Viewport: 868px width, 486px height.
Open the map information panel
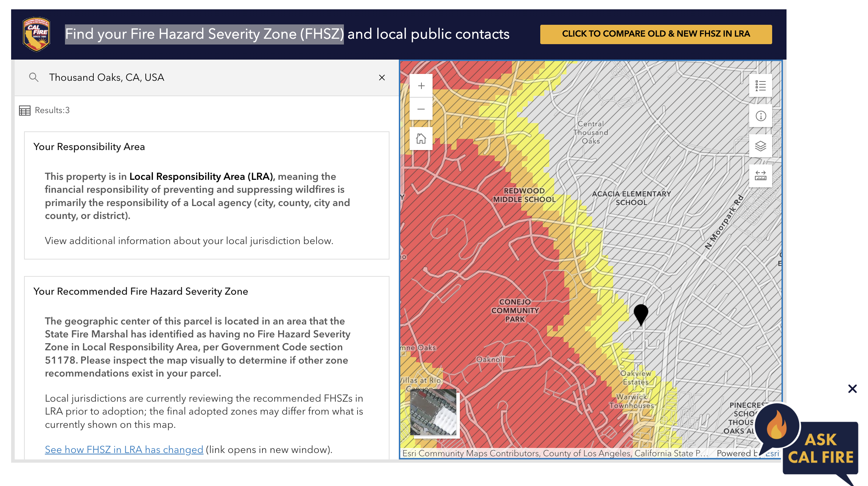760,116
